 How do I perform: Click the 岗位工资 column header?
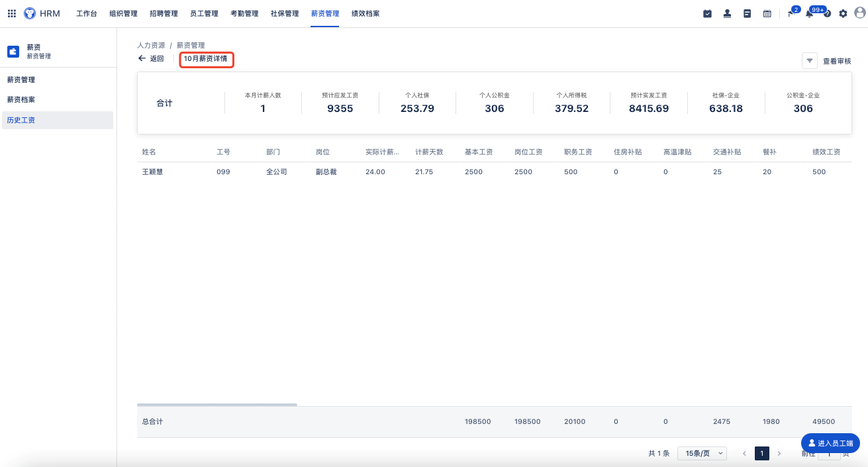[528, 152]
